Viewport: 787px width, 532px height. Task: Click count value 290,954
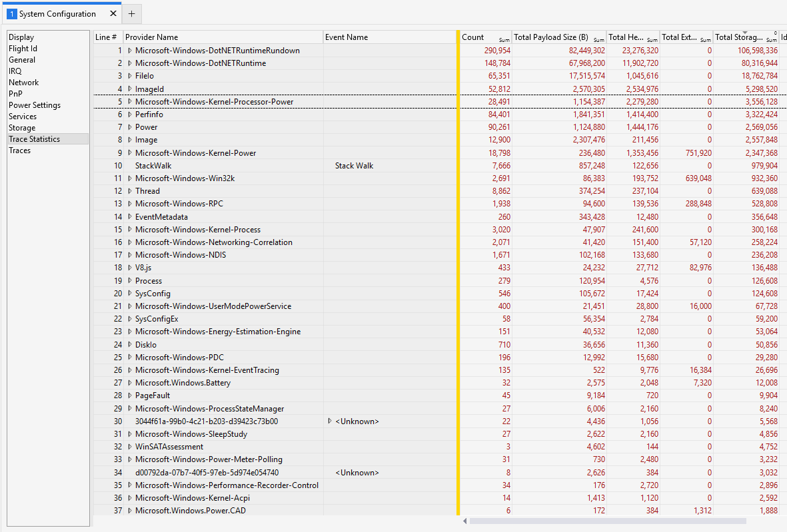pyautogui.click(x=497, y=51)
